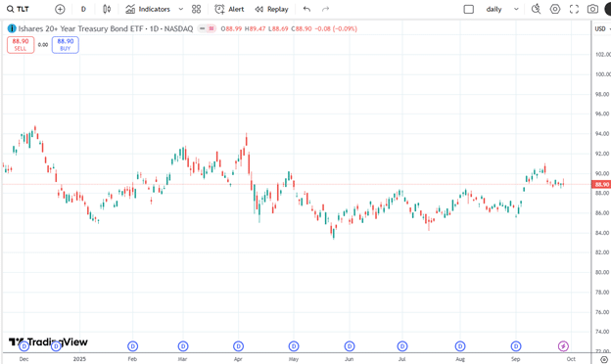Click the blue info icon beside Ishares title
The height and width of the screenshot is (364, 611).
[x=12, y=28]
